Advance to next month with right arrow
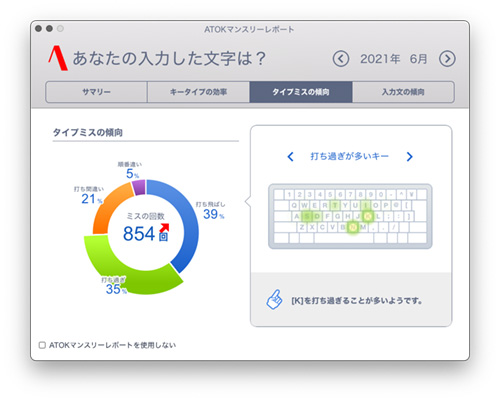The height and width of the screenshot is (401, 500). [x=447, y=59]
